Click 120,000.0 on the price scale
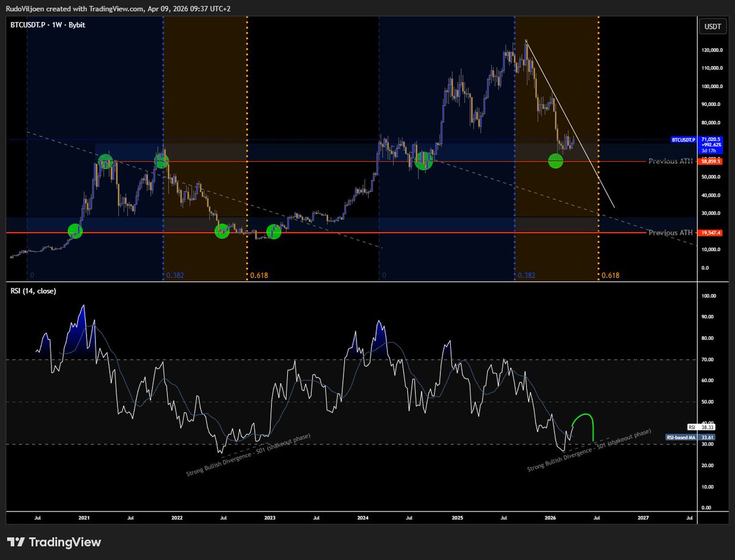The height and width of the screenshot is (560, 735). (x=714, y=50)
